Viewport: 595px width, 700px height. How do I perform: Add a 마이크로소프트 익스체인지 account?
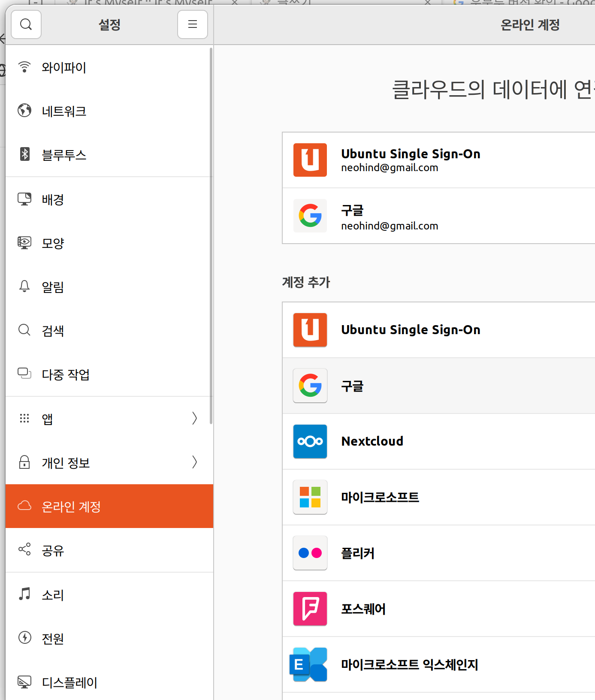438,664
